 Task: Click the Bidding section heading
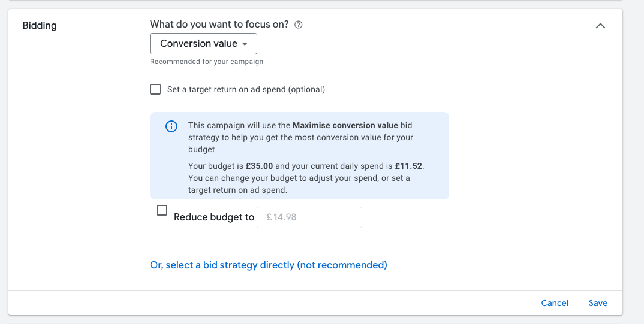pyautogui.click(x=40, y=26)
